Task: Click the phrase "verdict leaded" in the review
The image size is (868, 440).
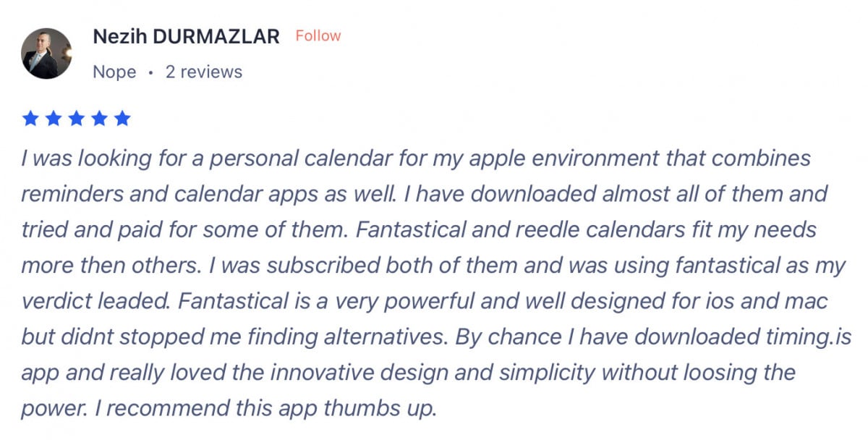Action: point(93,301)
